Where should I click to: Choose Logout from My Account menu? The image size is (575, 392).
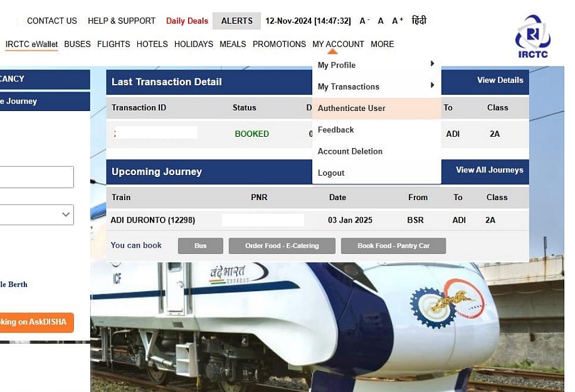tap(331, 173)
